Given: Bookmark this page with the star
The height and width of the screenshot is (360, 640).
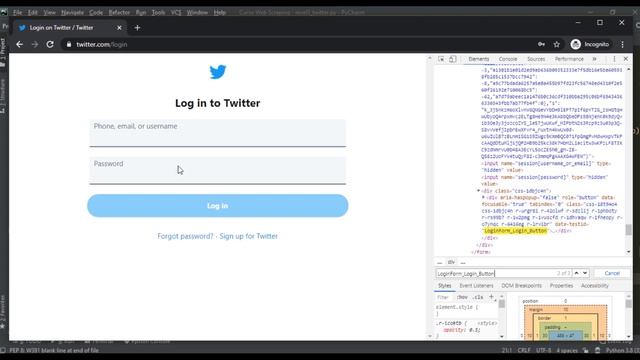Looking at the screenshot, I should tap(557, 44).
